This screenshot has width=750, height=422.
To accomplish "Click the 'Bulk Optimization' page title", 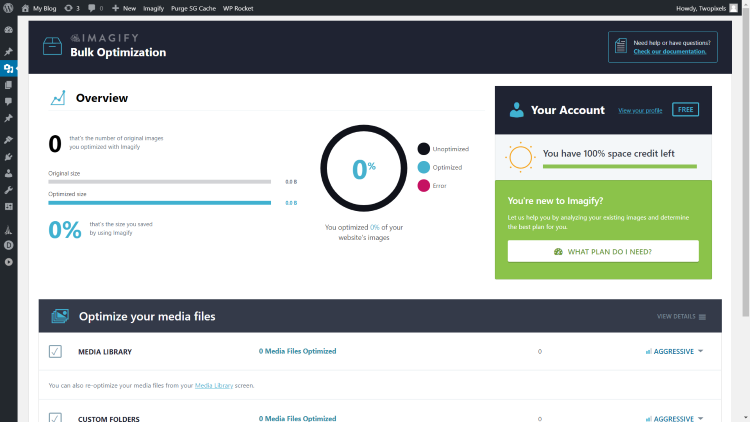I will pos(118,52).
